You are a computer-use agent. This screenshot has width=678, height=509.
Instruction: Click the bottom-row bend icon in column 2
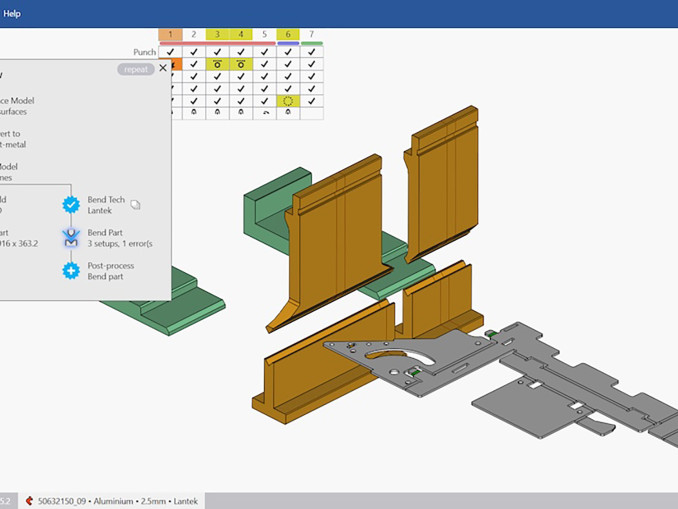[194, 112]
